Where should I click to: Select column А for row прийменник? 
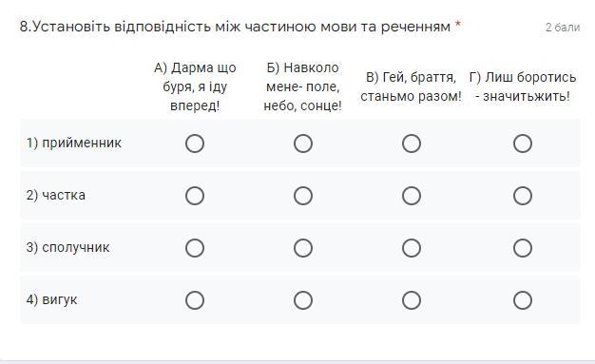pyautogui.click(x=195, y=144)
